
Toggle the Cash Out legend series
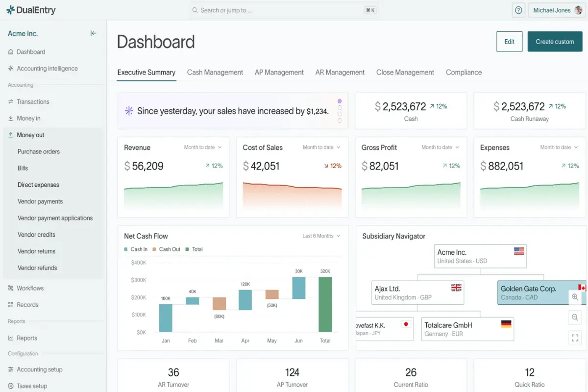166,249
